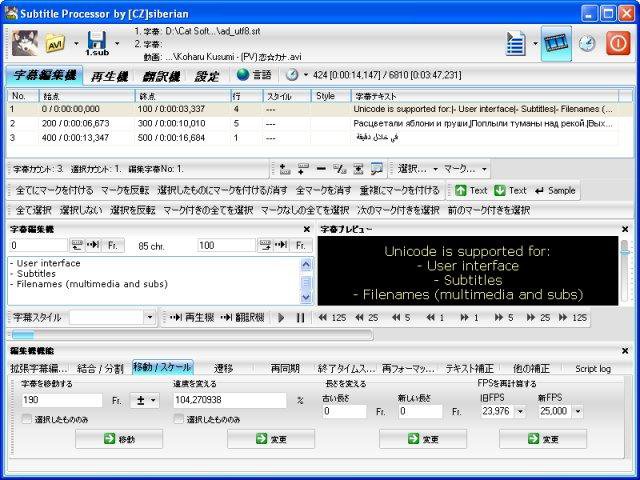The image size is (640, 480).
Task: Open the 新FPS 25,000 dropdown
Action: [x=578, y=411]
